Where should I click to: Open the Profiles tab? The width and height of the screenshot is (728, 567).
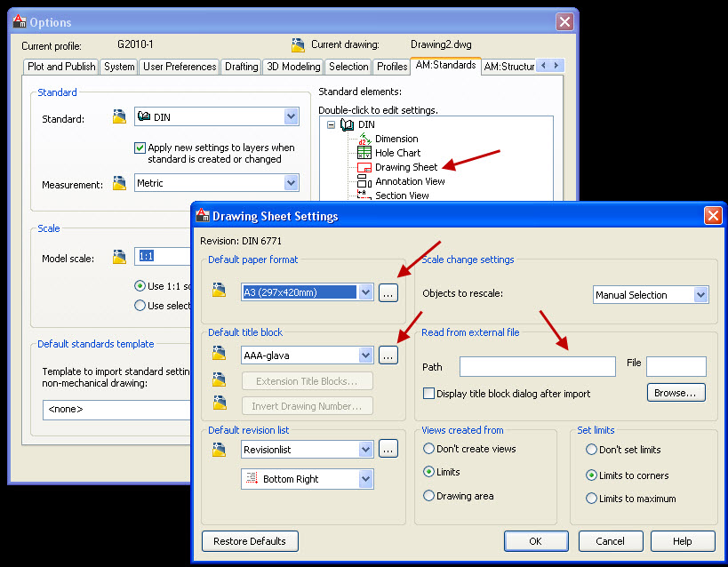(x=392, y=67)
